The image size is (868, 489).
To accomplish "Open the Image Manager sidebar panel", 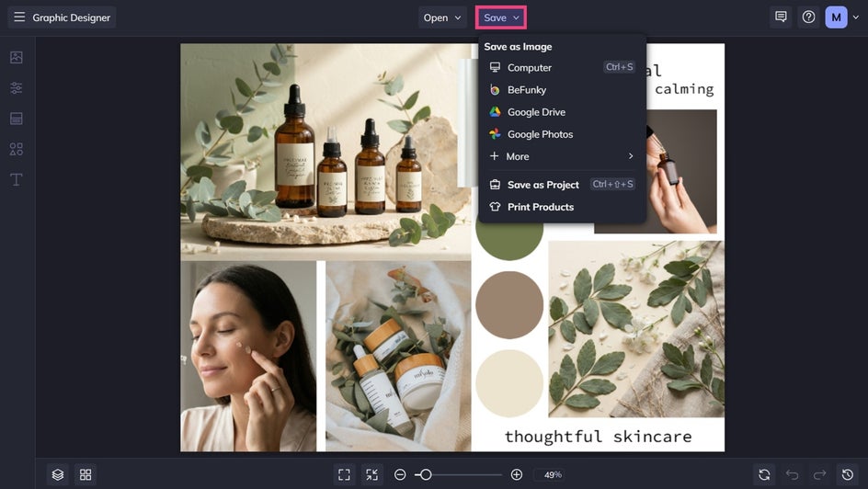I will tap(17, 57).
